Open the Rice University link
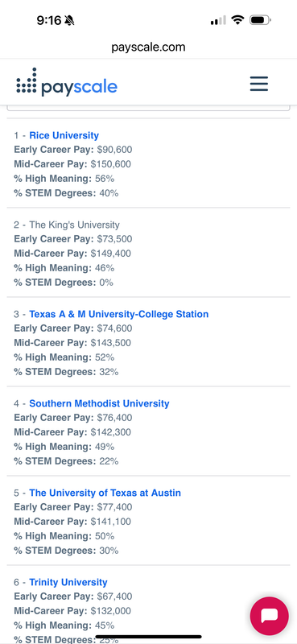The width and height of the screenshot is (297, 644). pyautogui.click(x=64, y=135)
